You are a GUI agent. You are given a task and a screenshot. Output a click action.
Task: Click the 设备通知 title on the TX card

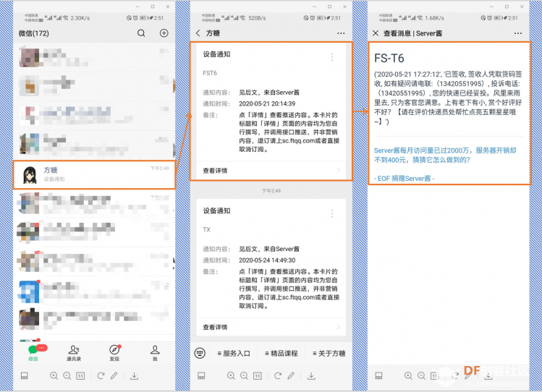click(x=216, y=210)
